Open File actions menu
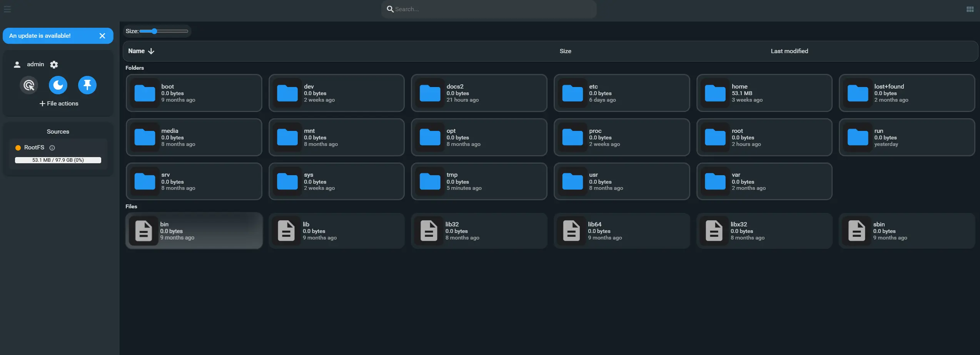Screen dimensions: 980x355 59,104
